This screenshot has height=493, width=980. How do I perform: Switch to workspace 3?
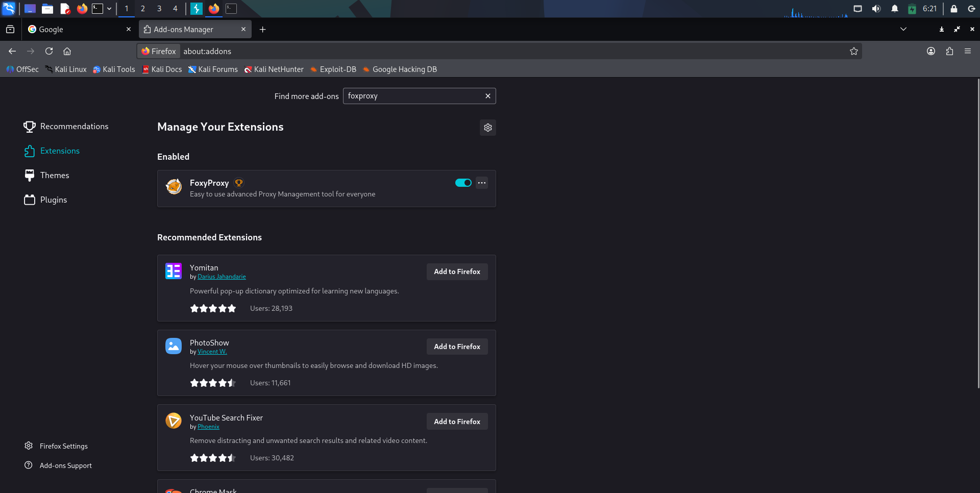(159, 9)
